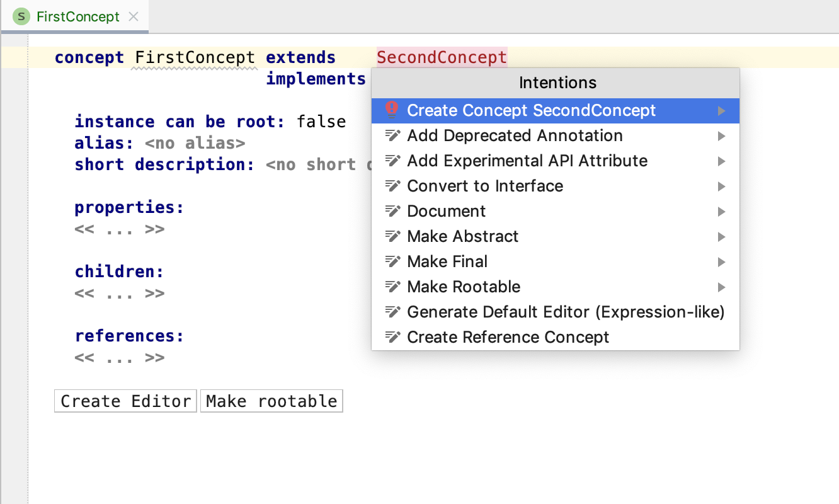
Task: Click the red error bulb icon beside Create Concept
Action: click(392, 110)
